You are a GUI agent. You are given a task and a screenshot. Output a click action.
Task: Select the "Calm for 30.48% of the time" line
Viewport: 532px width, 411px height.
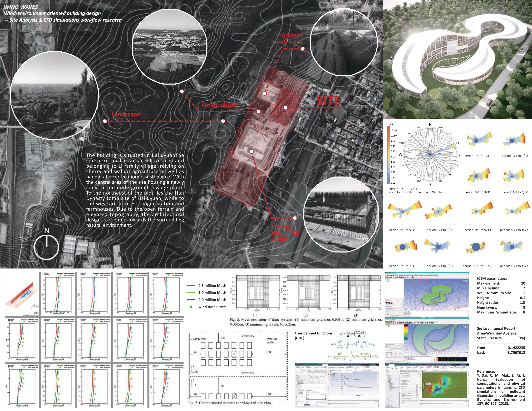[418, 192]
